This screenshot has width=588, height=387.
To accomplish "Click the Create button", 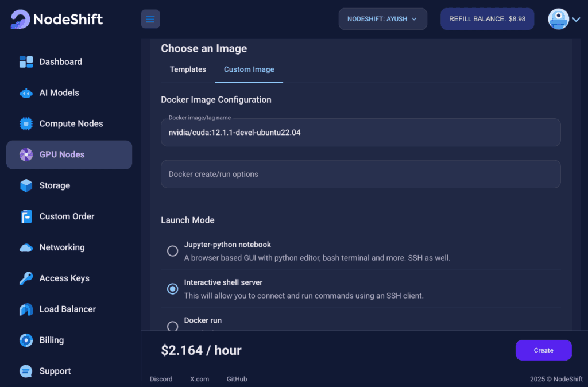I will coord(543,350).
